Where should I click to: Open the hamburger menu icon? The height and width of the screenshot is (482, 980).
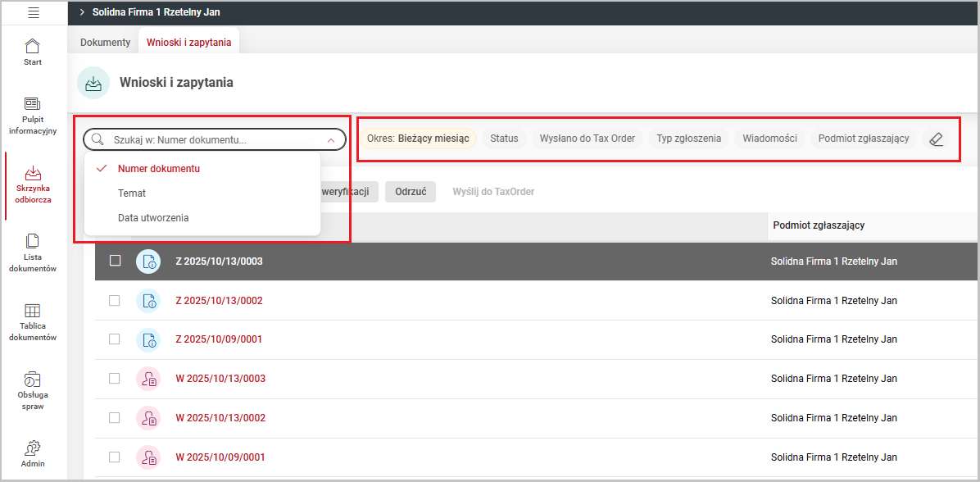point(33,12)
